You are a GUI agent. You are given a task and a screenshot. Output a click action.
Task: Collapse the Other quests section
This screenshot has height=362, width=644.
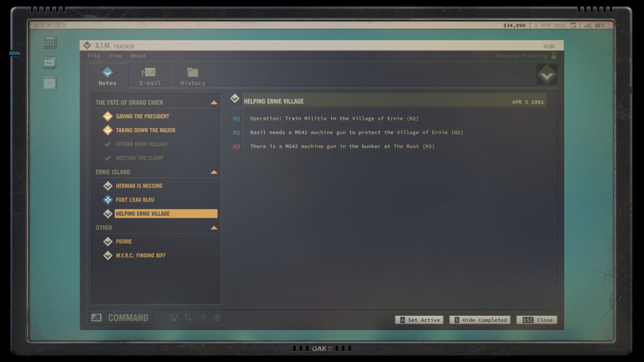pos(214,228)
